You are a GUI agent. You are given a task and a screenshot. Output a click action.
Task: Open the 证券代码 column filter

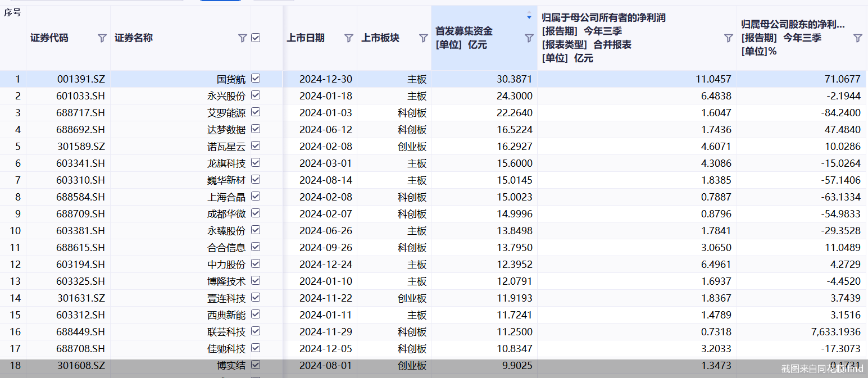coord(102,38)
